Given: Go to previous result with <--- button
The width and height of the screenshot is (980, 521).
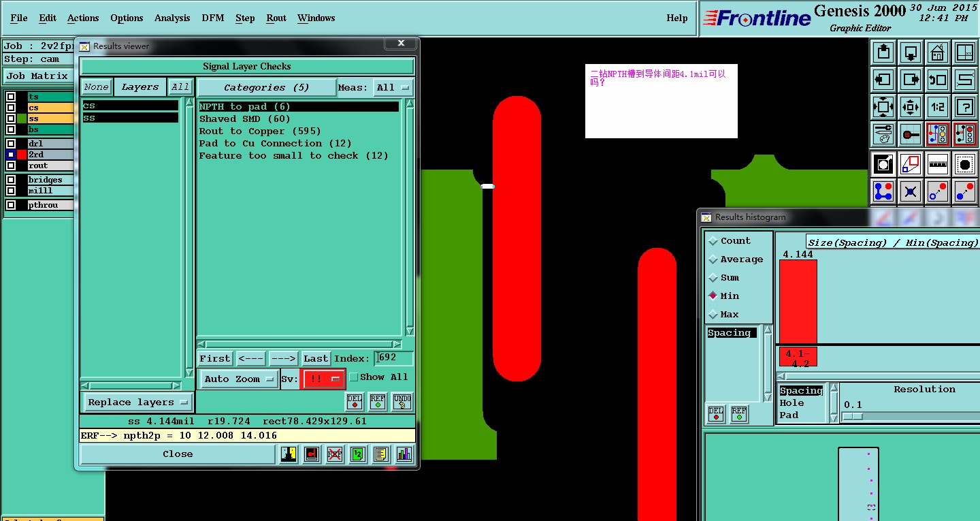Looking at the screenshot, I should (251, 358).
